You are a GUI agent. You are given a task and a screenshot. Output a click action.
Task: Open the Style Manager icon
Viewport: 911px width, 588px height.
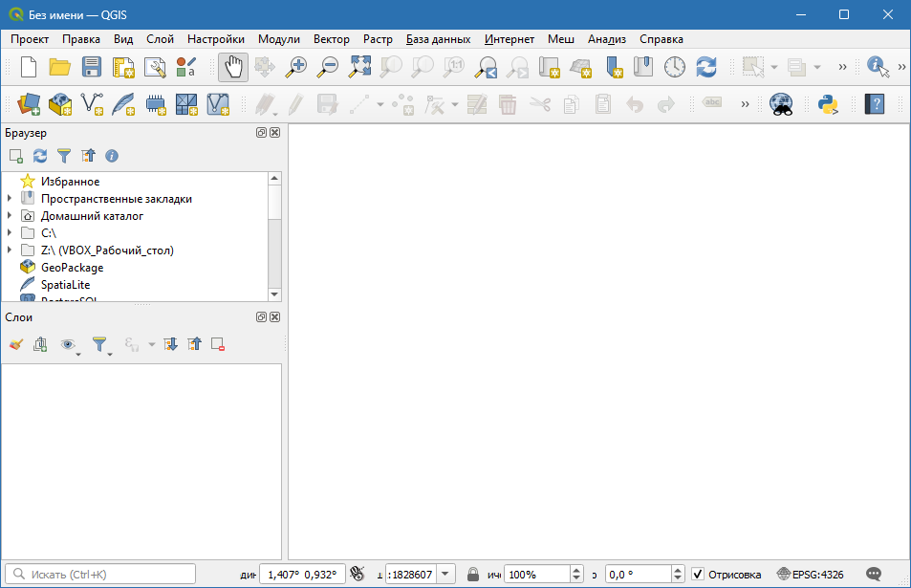tap(185, 67)
